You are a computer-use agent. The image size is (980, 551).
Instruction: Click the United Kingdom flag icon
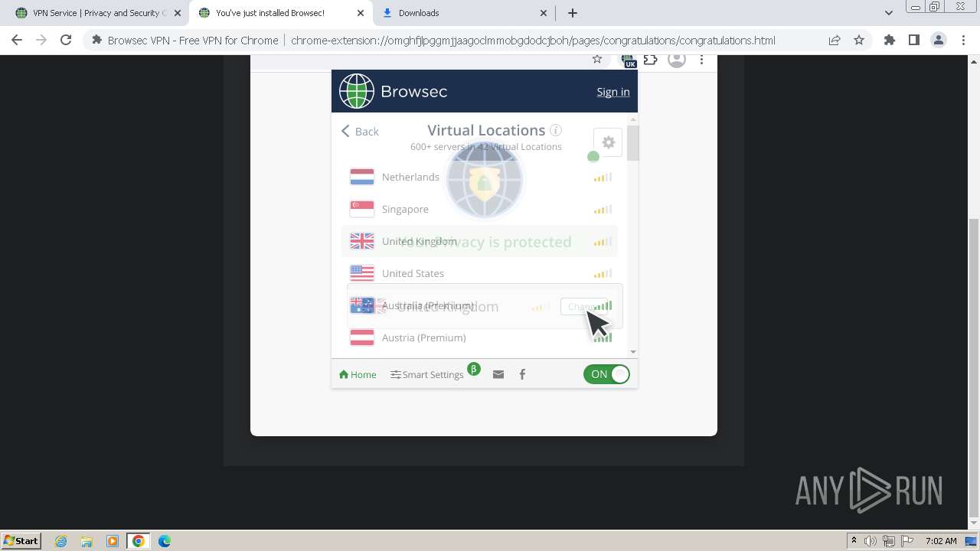coord(362,241)
